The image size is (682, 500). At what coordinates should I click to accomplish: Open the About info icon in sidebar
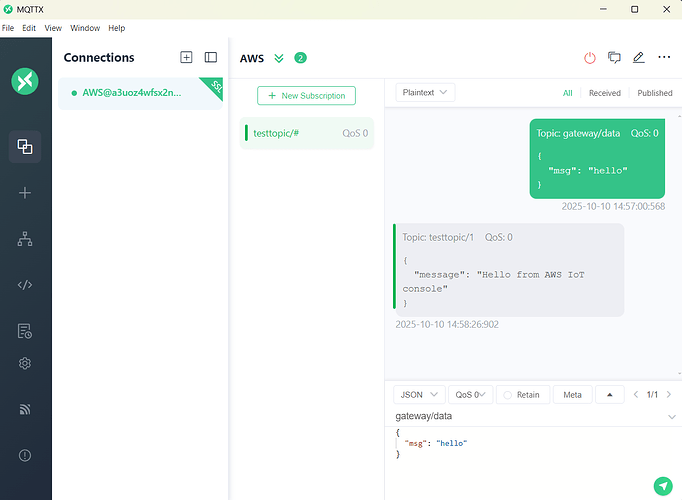[25, 455]
